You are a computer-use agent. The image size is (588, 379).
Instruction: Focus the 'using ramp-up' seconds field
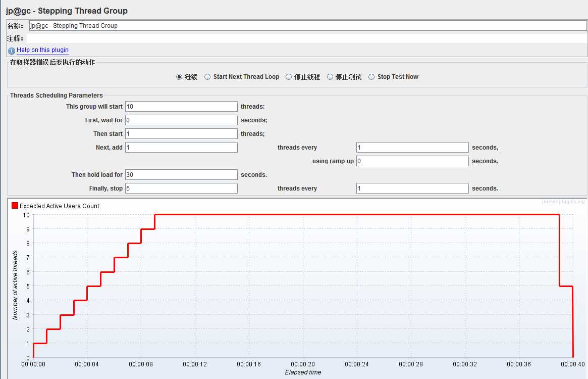click(x=412, y=161)
